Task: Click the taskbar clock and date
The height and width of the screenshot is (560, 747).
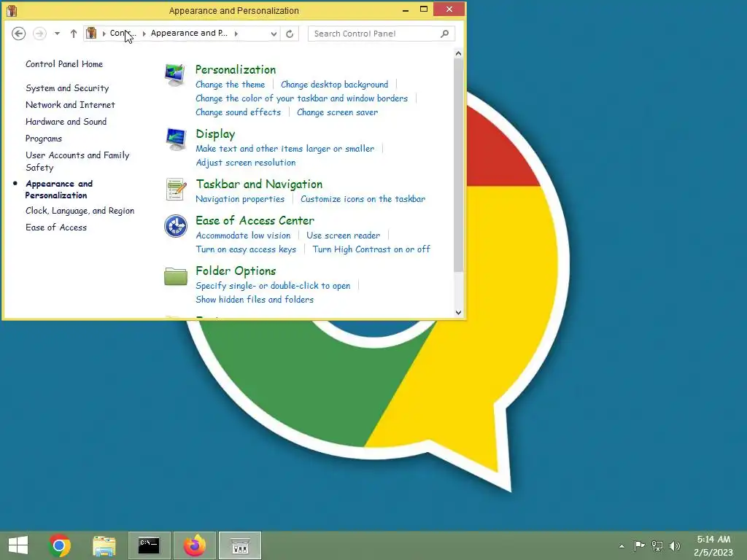Action: 713,545
